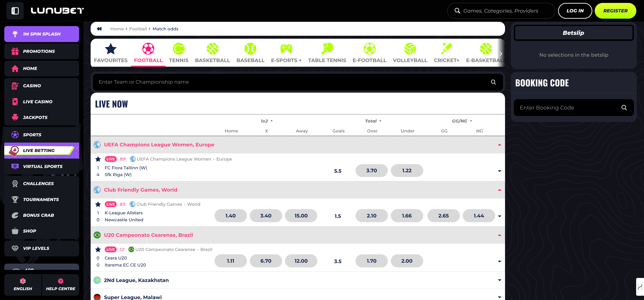The width and height of the screenshot is (644, 300).
Task: Open the Favourites star category
Action: point(110,49)
